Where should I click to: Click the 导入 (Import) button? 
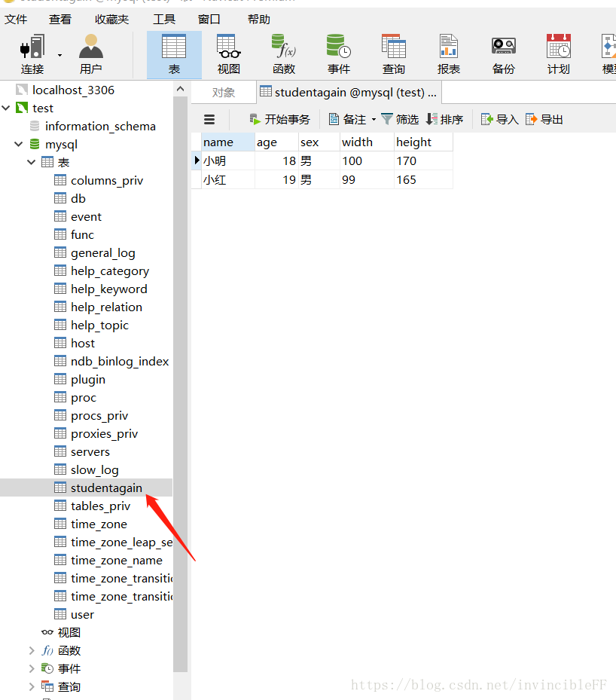500,119
